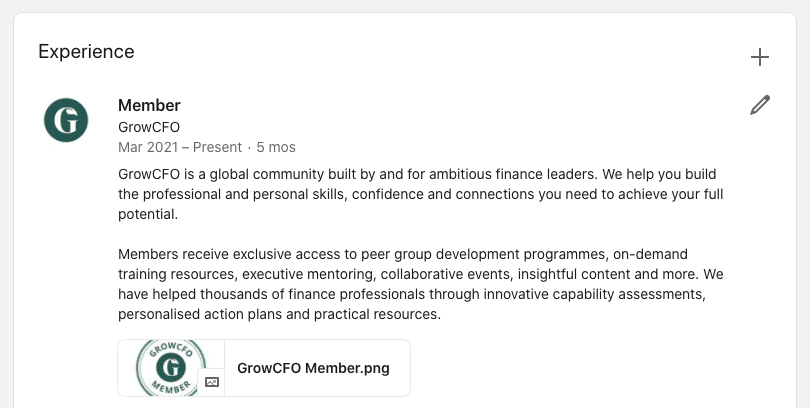Click the word potential ending first paragraph
Image resolution: width=810 pixels, height=408 pixels.
click(148, 214)
